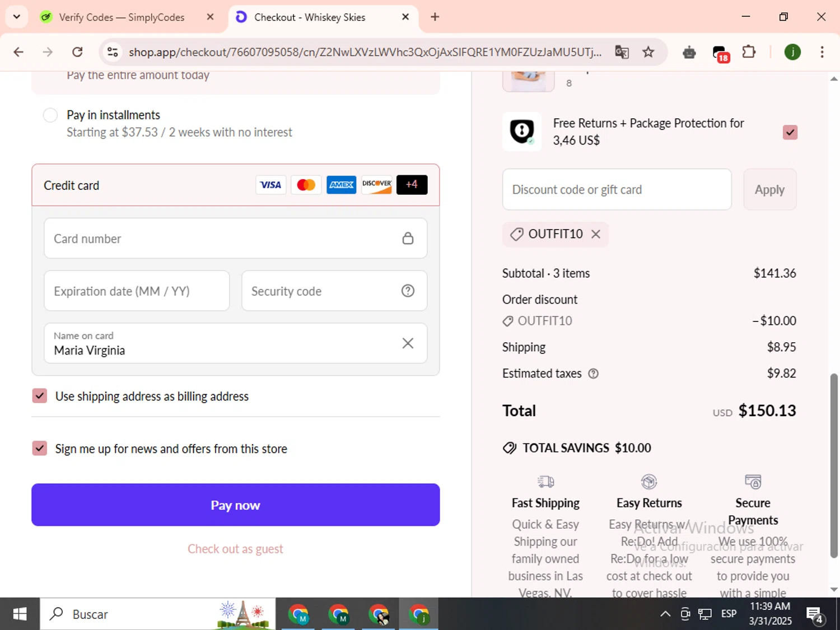Toggle Free Returns + Package Protection checkbox

pyautogui.click(x=790, y=132)
